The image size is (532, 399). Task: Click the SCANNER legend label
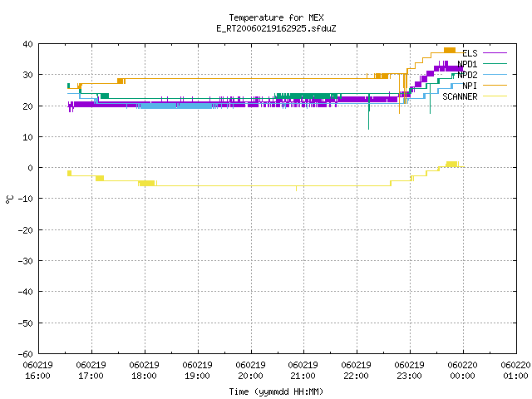click(x=460, y=96)
